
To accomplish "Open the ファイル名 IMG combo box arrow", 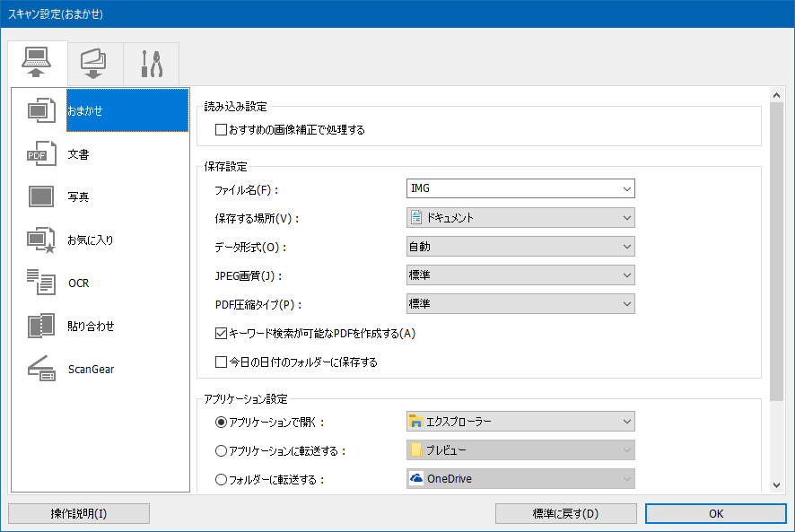I will (626, 188).
